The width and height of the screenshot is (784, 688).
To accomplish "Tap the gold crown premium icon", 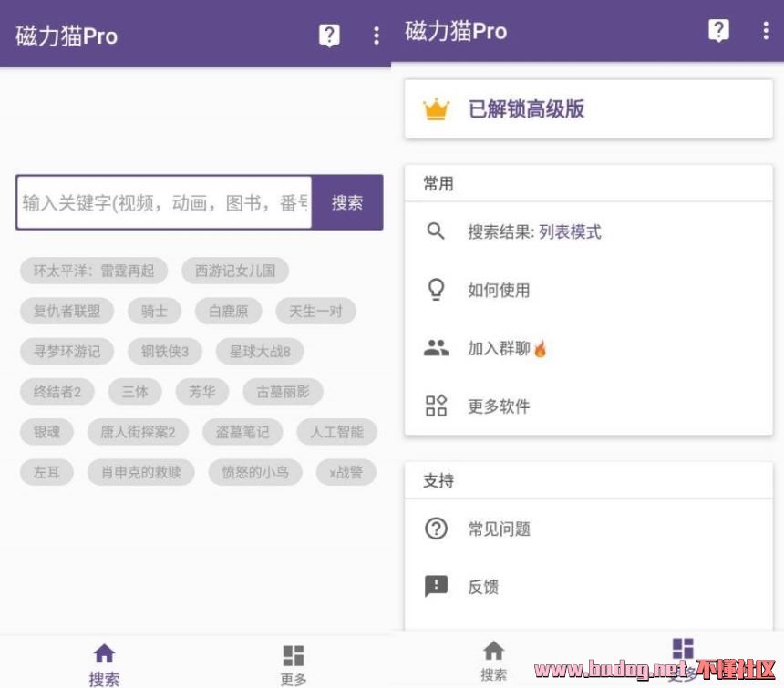I will [437, 110].
